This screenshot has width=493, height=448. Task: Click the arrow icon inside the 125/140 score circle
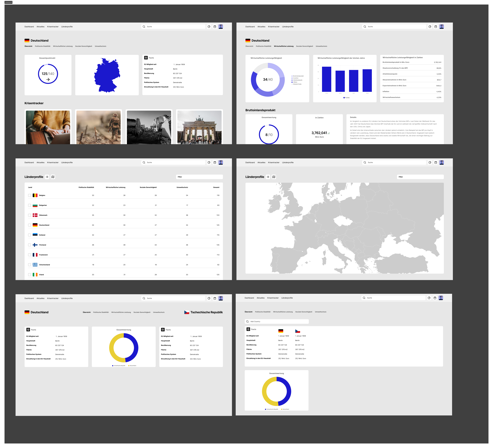(48, 79)
